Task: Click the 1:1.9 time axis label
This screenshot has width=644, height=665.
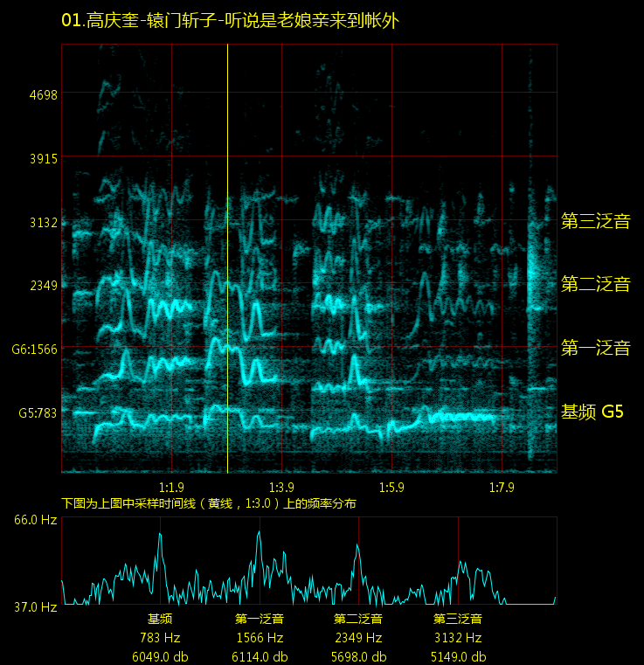Action: point(171,487)
